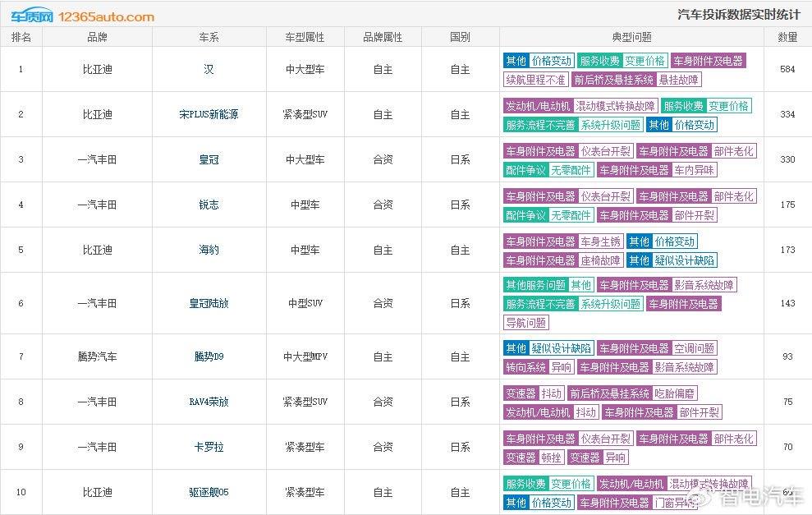Click the complaint count 93

pos(787,356)
